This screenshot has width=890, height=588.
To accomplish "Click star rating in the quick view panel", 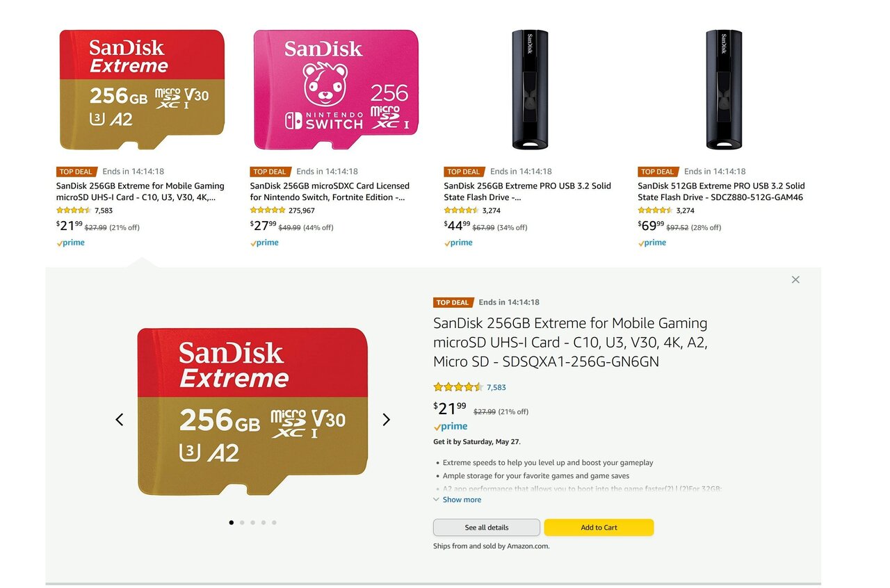I will tap(458, 387).
